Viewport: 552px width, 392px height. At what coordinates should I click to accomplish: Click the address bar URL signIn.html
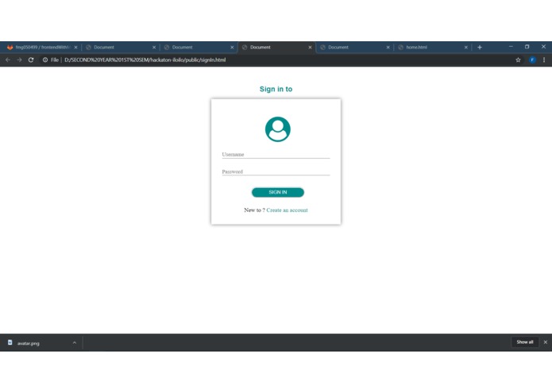coord(145,60)
